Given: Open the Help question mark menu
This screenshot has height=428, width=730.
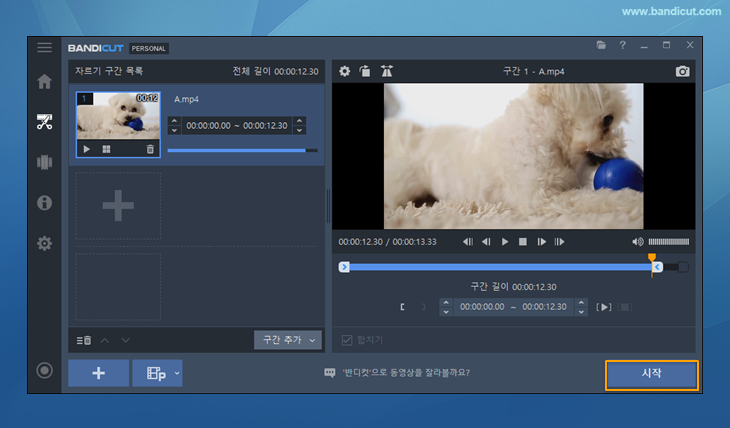Looking at the screenshot, I should pos(622,46).
